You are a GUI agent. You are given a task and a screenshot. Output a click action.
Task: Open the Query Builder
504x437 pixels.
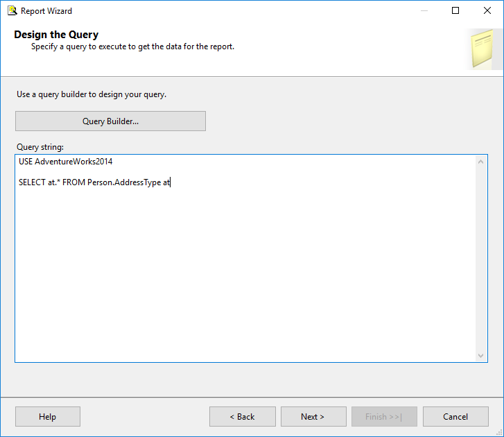point(110,121)
